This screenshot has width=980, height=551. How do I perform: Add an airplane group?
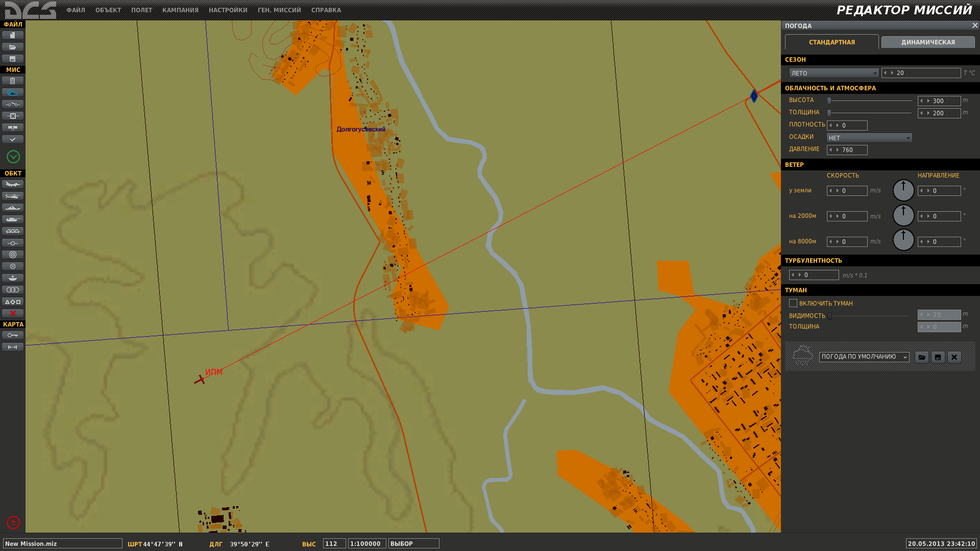13,184
